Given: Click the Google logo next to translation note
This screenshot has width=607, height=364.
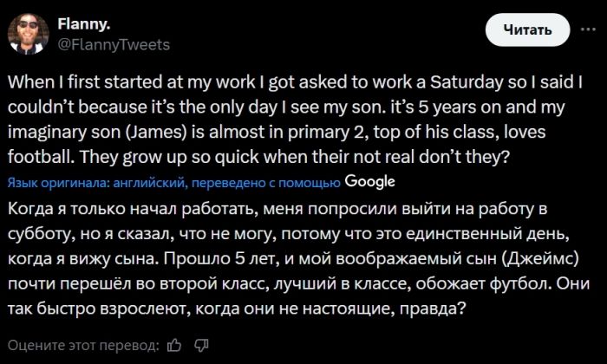Looking at the screenshot, I should (370, 182).
